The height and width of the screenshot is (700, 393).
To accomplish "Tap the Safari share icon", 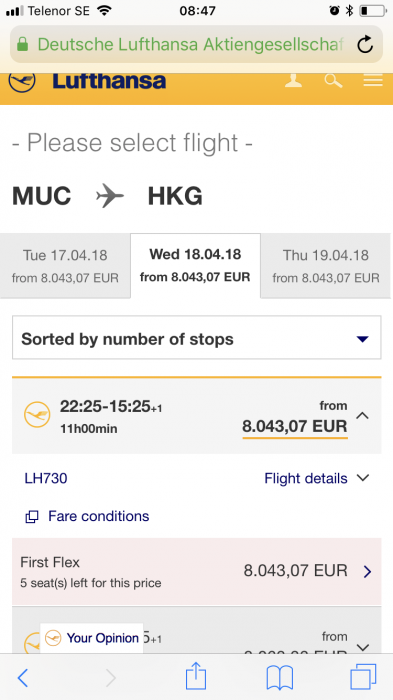I will [x=196, y=677].
